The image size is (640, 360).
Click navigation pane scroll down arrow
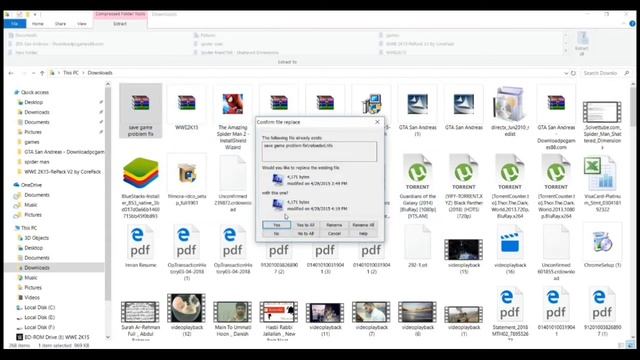(x=108, y=338)
